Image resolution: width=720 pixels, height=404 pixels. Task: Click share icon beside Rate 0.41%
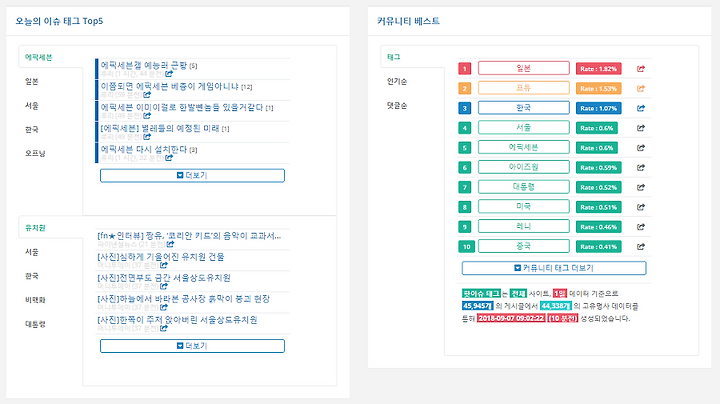pos(641,247)
